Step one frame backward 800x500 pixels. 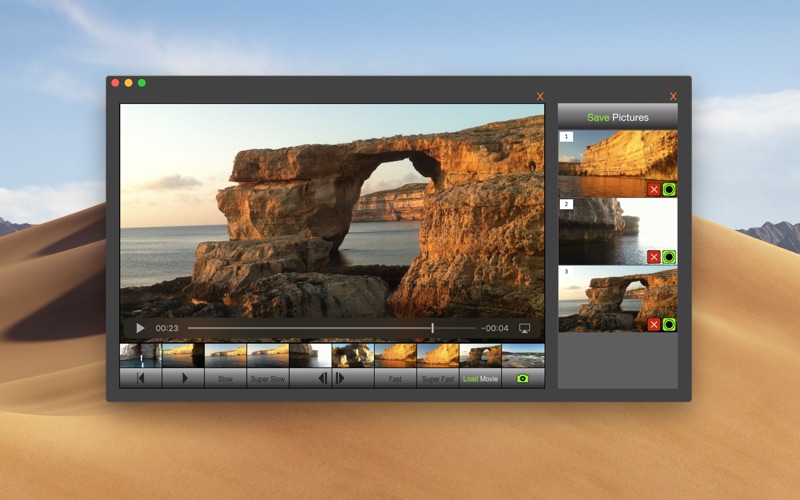tap(311, 379)
